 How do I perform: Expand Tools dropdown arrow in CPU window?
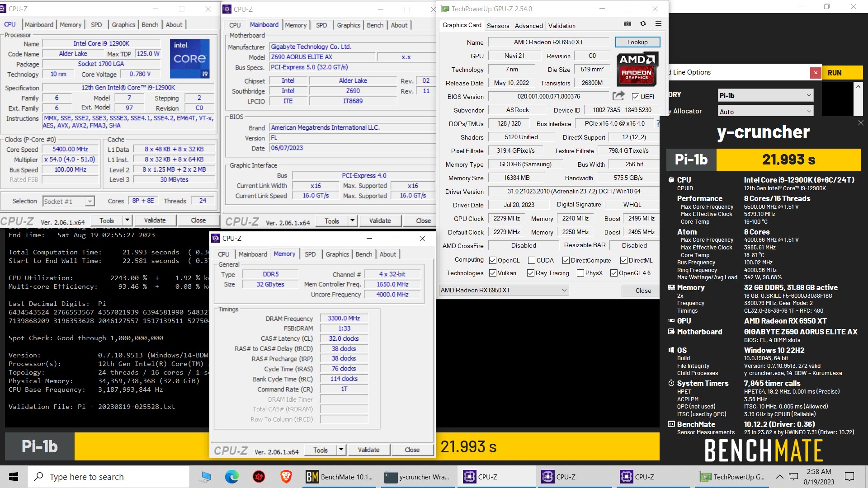pos(127,221)
